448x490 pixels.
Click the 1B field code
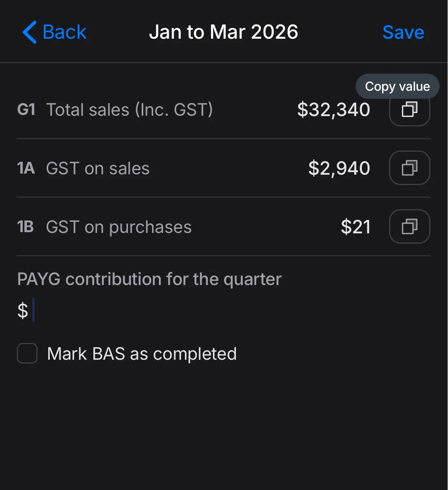(x=26, y=227)
